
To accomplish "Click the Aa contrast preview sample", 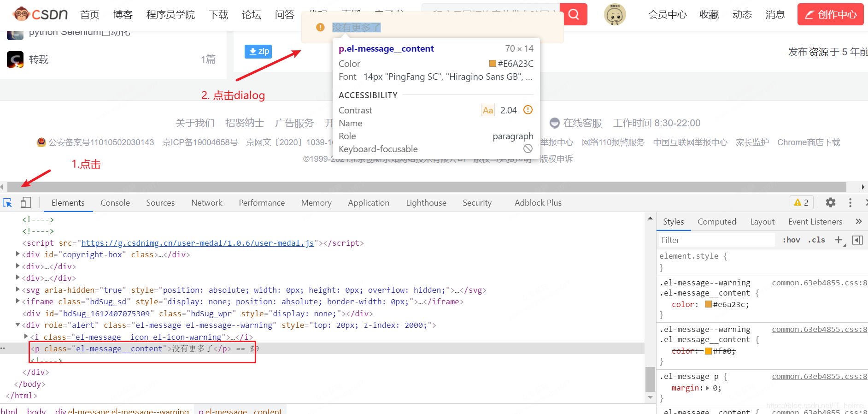I will [x=488, y=110].
